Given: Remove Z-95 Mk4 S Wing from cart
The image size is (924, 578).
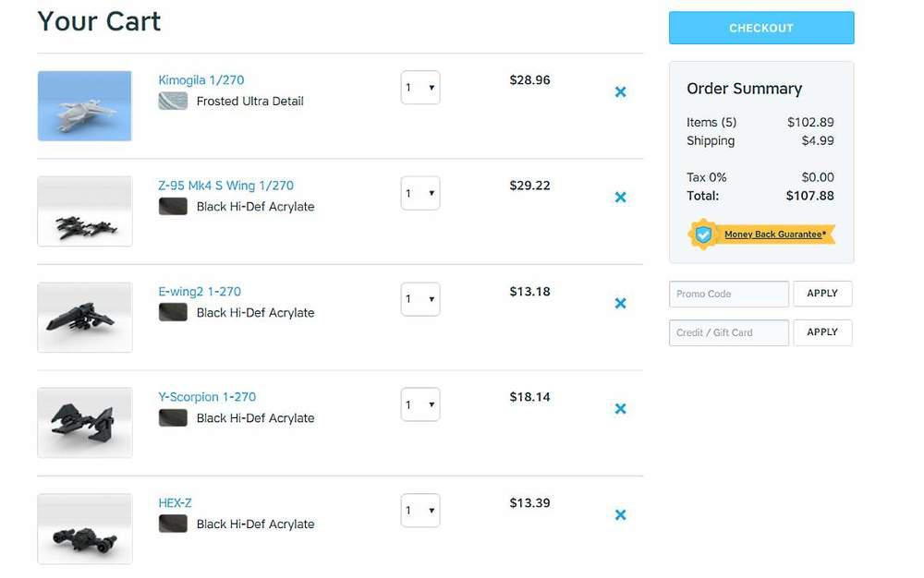Looking at the screenshot, I should 621,197.
